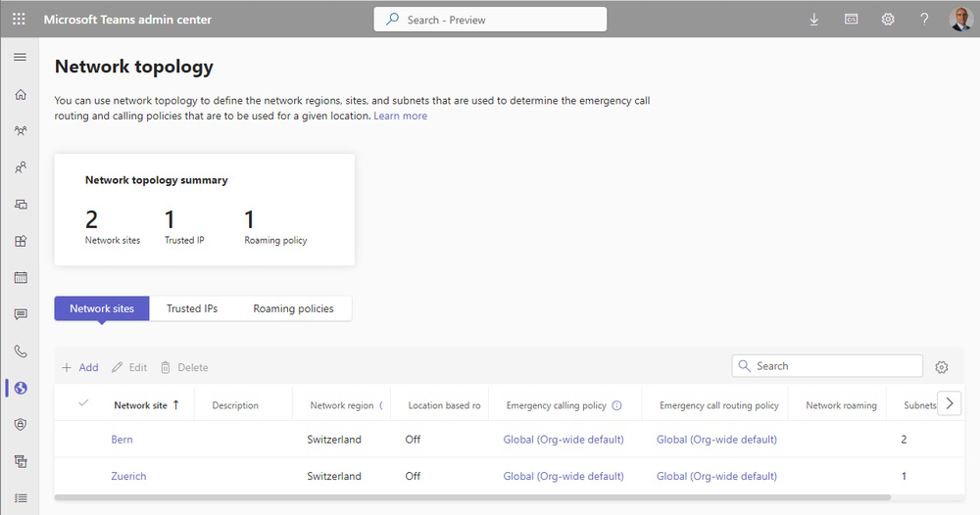Image resolution: width=980 pixels, height=515 pixels.
Task: Open Voice phone sidebar icon
Action: (21, 351)
